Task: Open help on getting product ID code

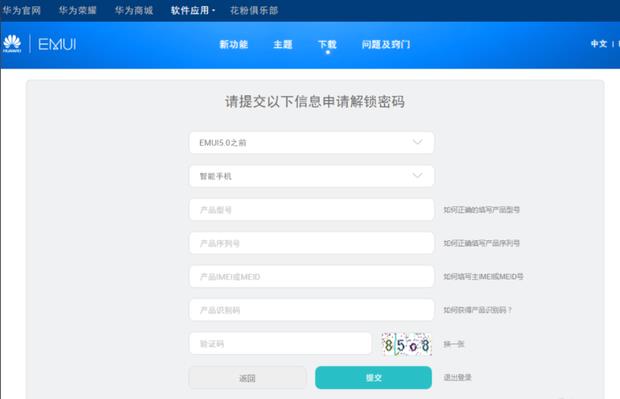Action: pyautogui.click(x=478, y=310)
